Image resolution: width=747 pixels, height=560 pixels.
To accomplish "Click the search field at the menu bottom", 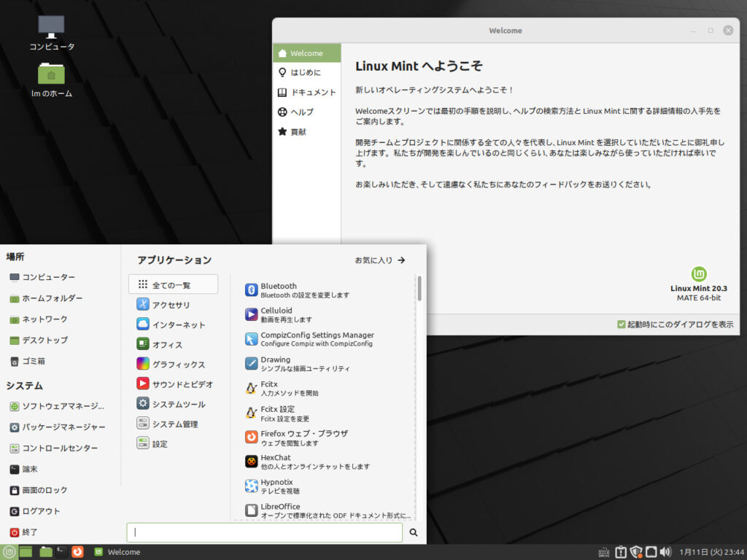I will [x=264, y=532].
